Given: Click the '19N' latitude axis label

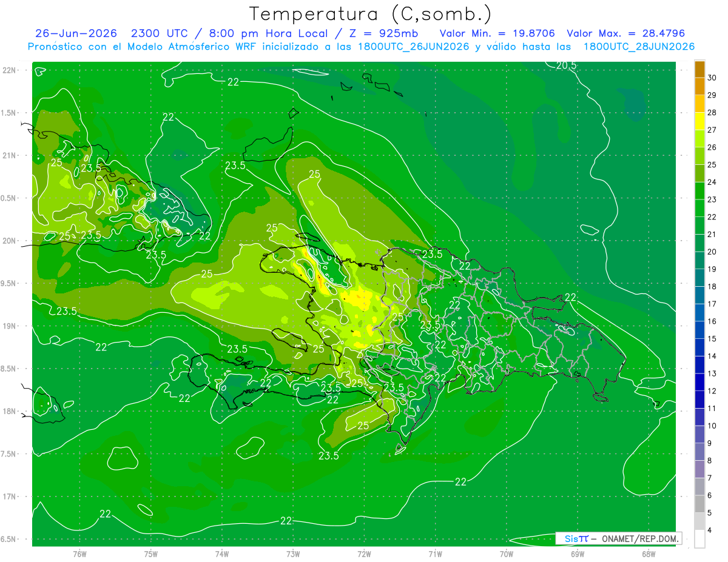Looking at the screenshot, I should point(10,326).
